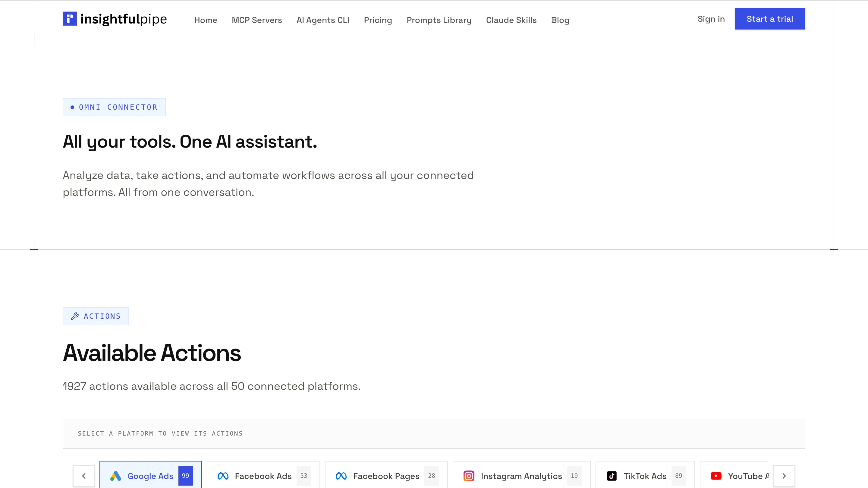Click the wrench icon in the Actions badge

pyautogui.click(x=75, y=316)
